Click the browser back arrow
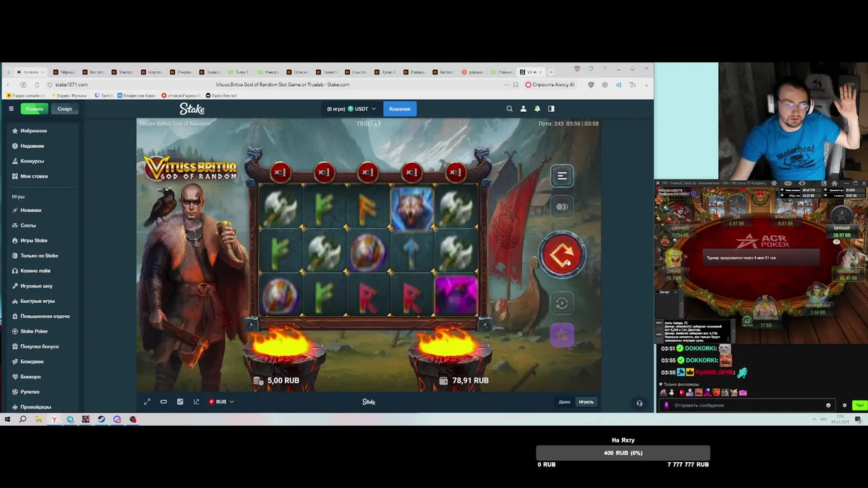Screen dimensions: 868x488 tap(8, 85)
